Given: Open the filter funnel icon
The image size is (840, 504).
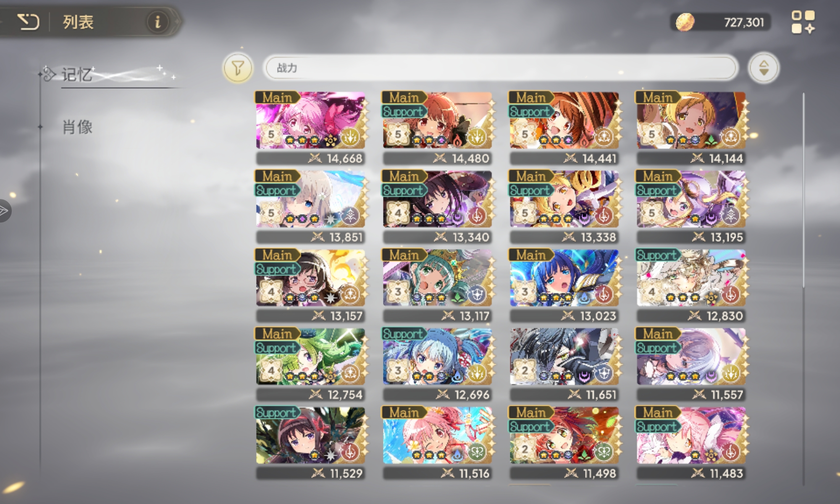Looking at the screenshot, I should point(238,68).
